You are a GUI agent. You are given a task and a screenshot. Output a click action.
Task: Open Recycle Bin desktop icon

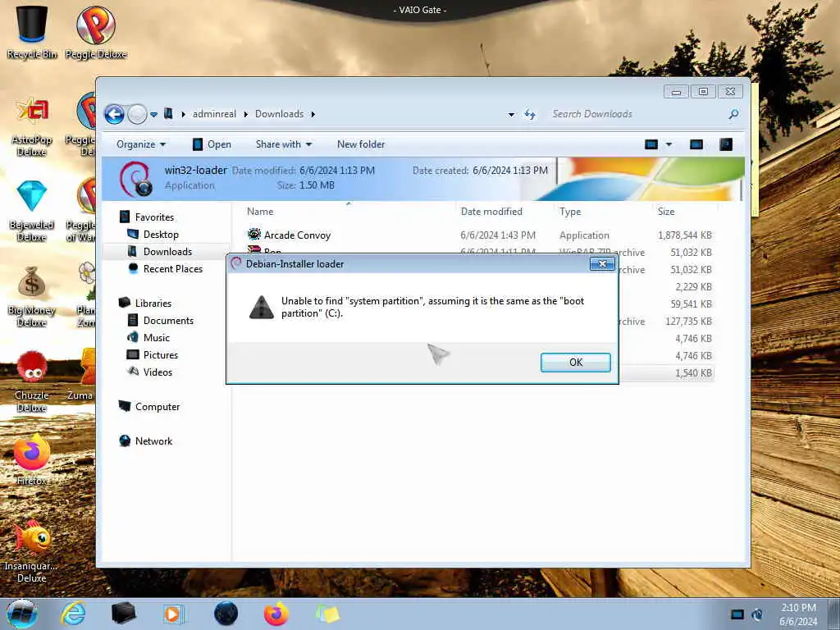(x=32, y=31)
